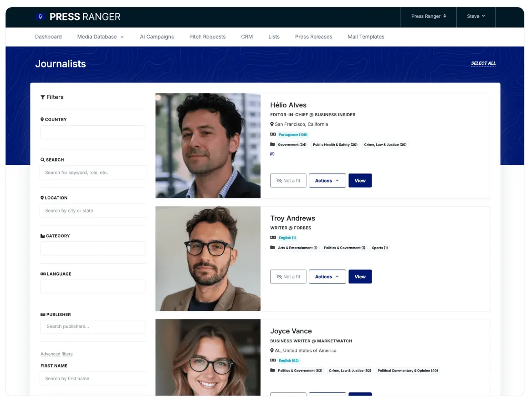Click the Politics & Government (1) tag
Screen dimensions: 532x402
pos(344,248)
